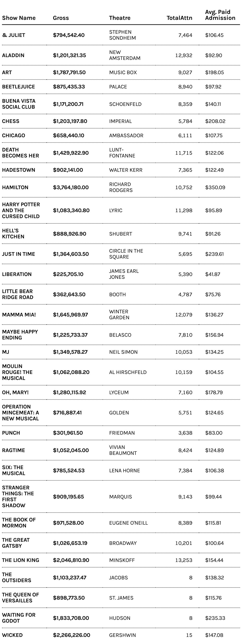The height and width of the screenshot is (644, 242).
Task: Select the 13,253 attendance value
Action: (184, 560)
